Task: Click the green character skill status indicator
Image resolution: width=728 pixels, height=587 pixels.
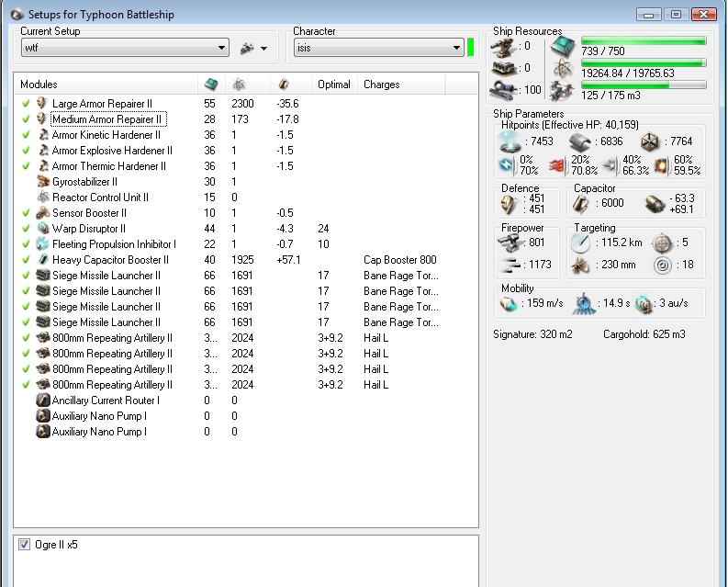Action: click(470, 48)
